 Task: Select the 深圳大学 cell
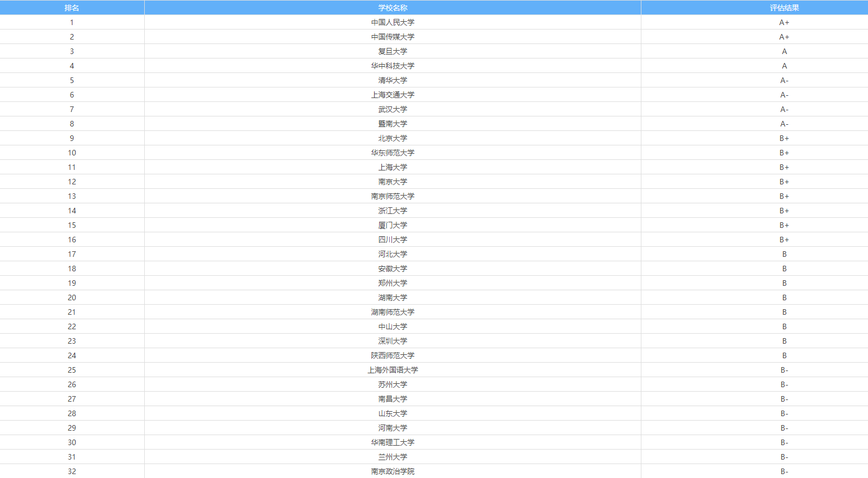(x=393, y=341)
